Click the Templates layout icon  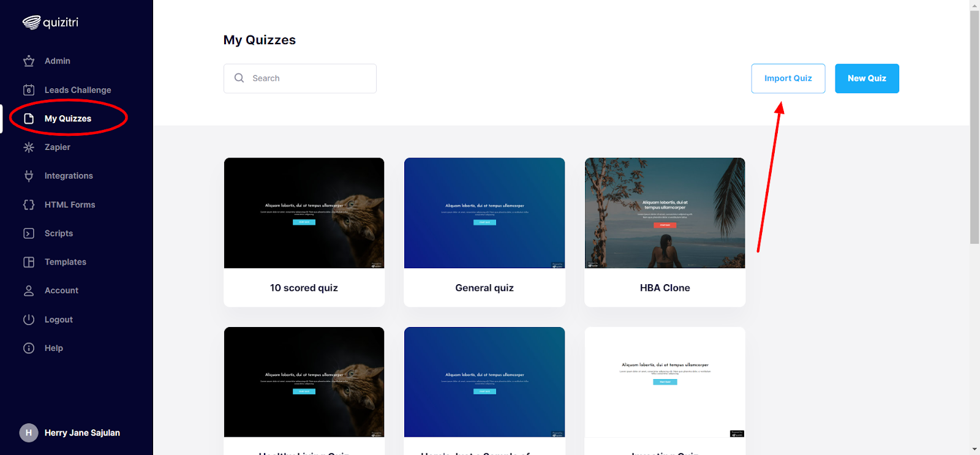pyautogui.click(x=29, y=262)
